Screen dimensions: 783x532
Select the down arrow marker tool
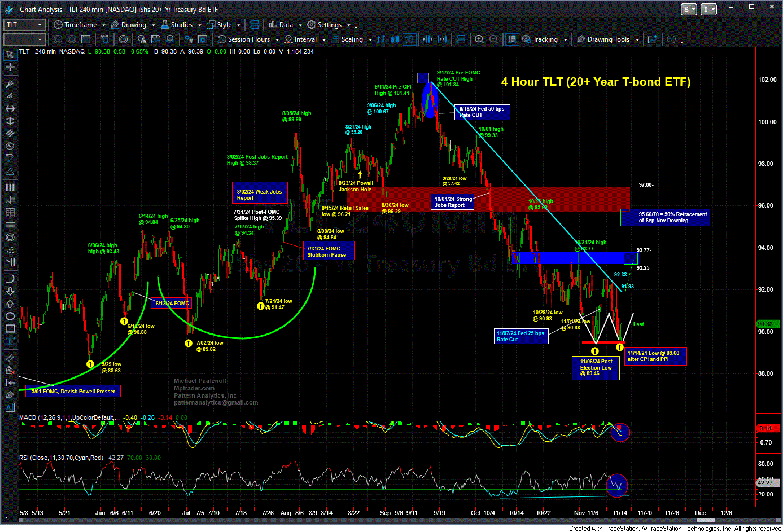pos(10,292)
